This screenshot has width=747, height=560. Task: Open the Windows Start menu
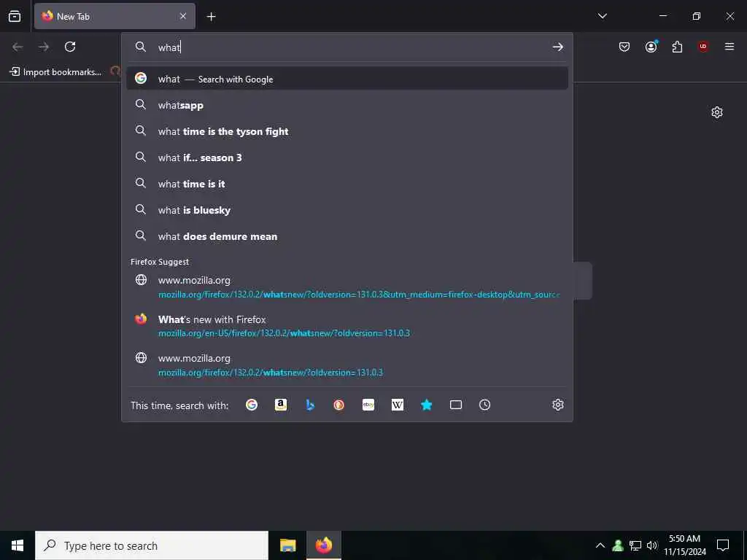click(x=18, y=545)
